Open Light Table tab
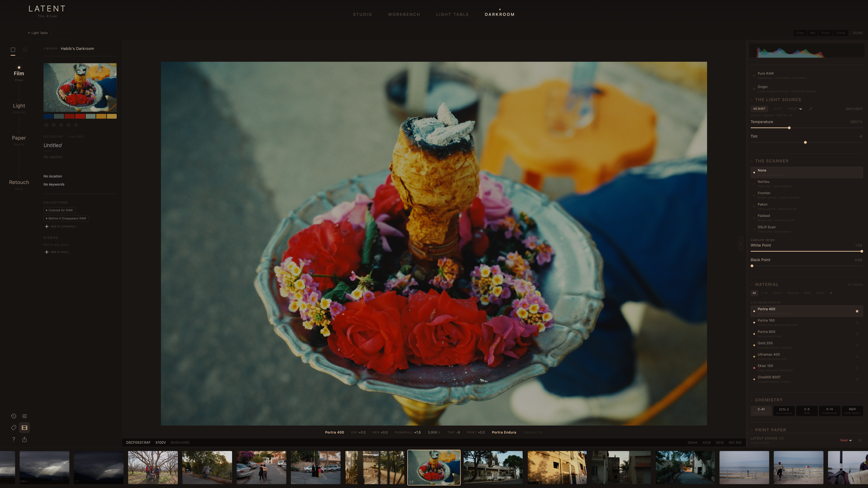 pyautogui.click(x=452, y=14)
